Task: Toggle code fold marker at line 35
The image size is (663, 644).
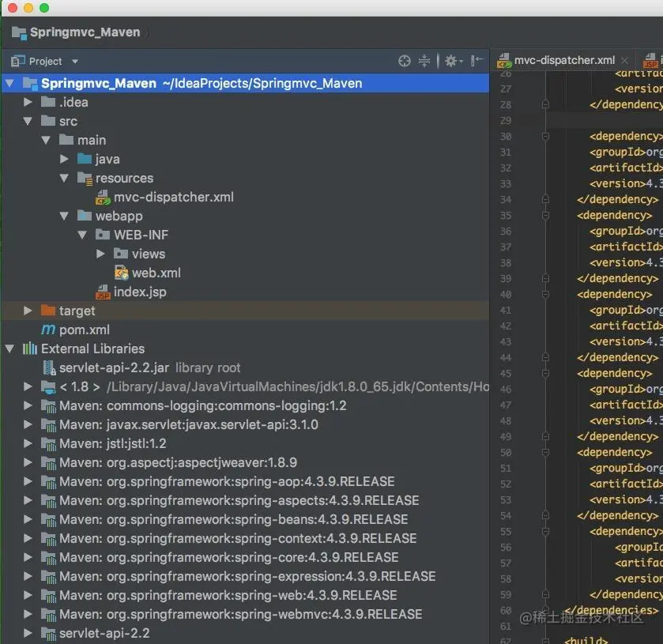Action: 545,215
